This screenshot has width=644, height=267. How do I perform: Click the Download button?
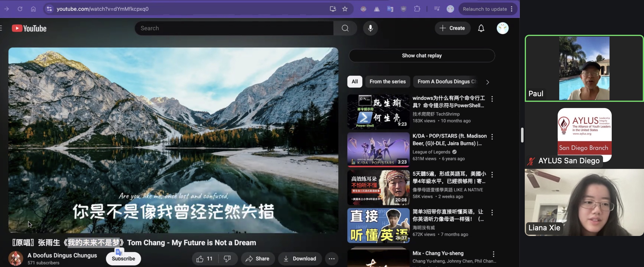pyautogui.click(x=300, y=259)
